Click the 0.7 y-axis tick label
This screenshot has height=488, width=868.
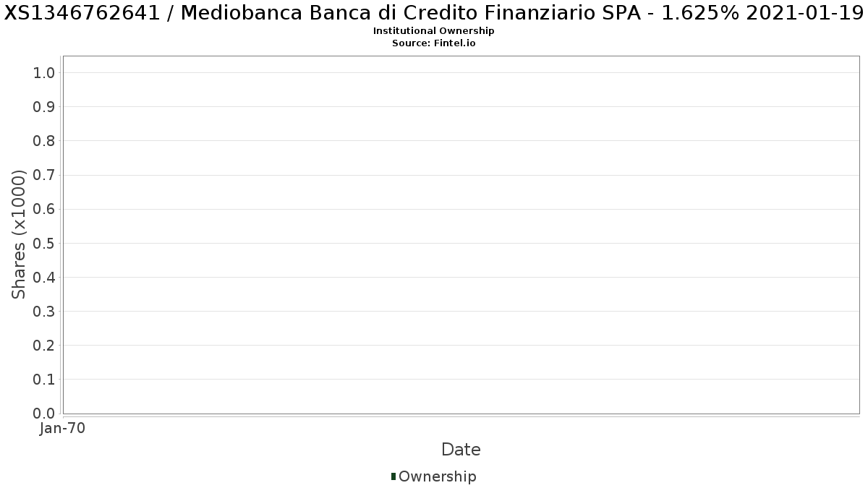(44, 175)
